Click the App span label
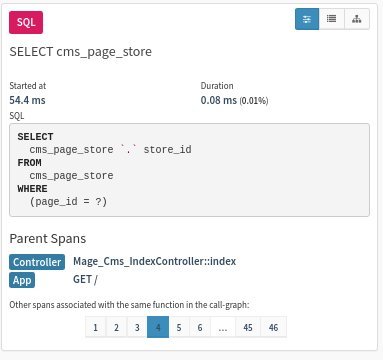Image resolution: width=383 pixels, height=360 pixels. [22, 280]
